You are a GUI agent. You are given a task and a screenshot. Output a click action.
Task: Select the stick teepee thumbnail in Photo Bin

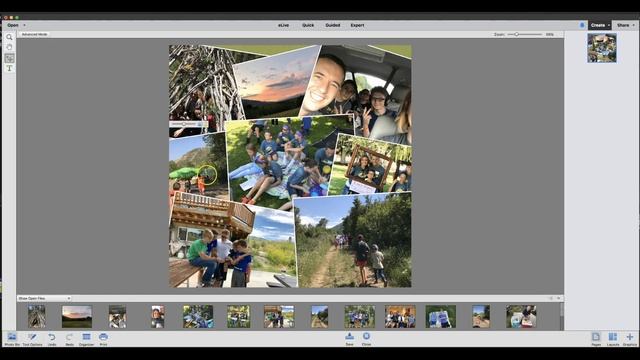37,316
